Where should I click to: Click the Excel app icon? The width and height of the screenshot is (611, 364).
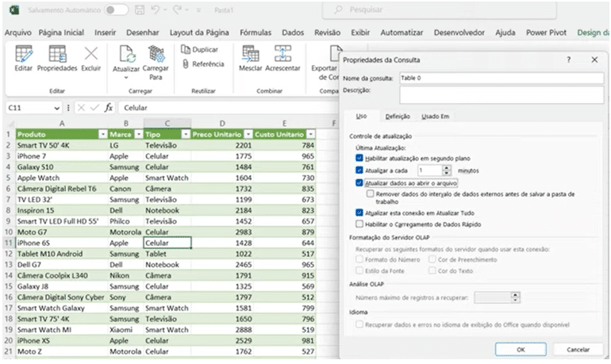click(x=14, y=10)
